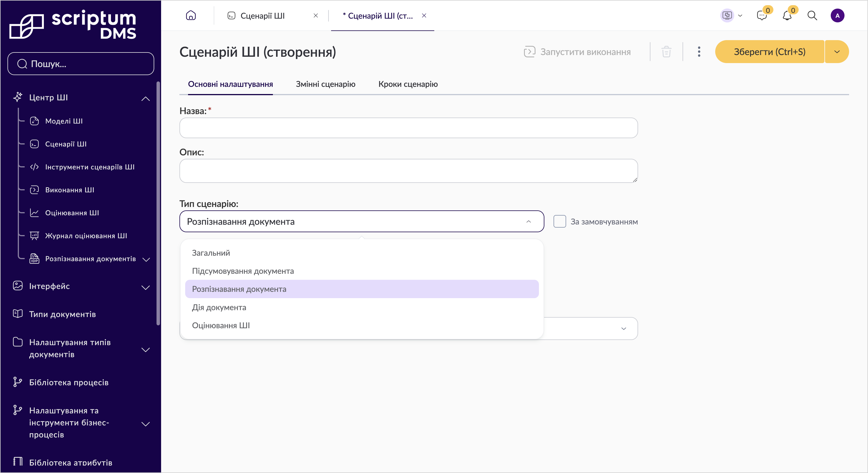Image resolution: width=868 pixels, height=473 pixels.
Task: Click the Бібліотека атрибутів icon
Action: 17,462
